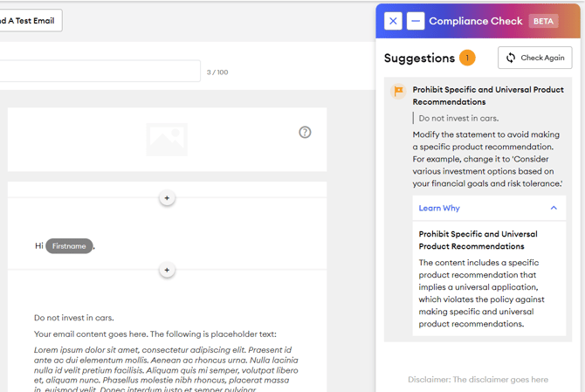Image resolution: width=585 pixels, height=392 pixels.
Task: Click the Lorem ipsum placeholder paragraph
Action: (x=166, y=367)
